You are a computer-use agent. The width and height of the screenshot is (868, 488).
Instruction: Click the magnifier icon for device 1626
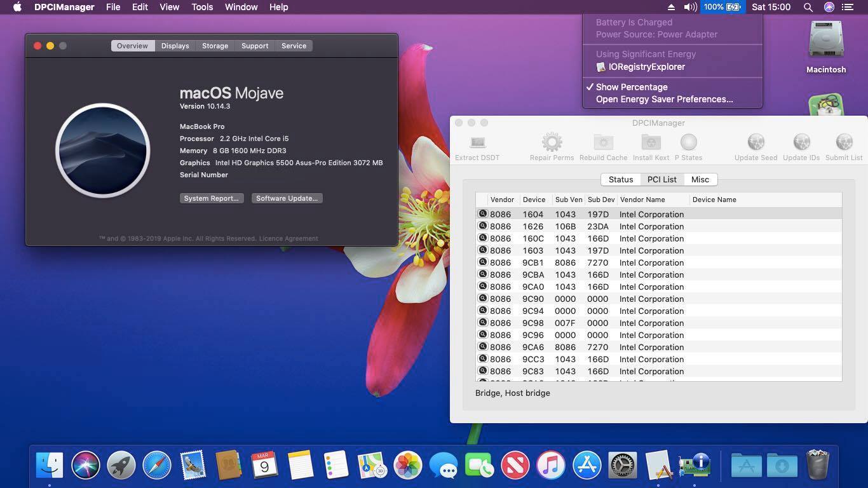(482, 226)
